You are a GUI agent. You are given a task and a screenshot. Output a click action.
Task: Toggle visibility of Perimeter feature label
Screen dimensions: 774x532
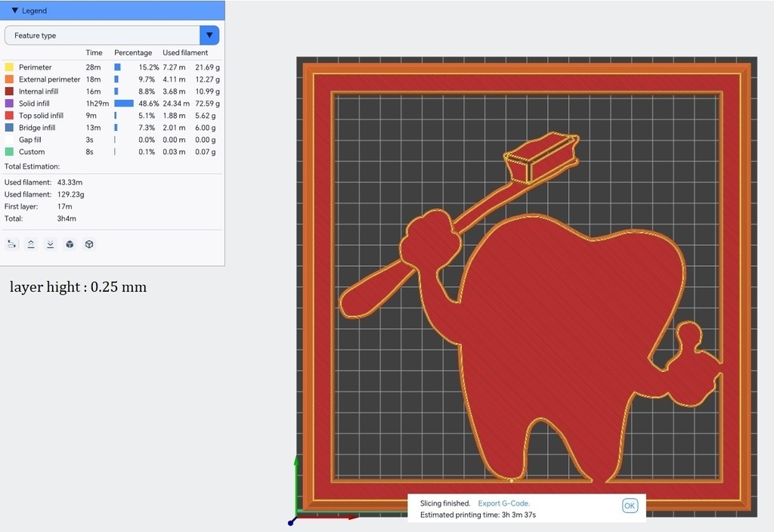click(35, 67)
